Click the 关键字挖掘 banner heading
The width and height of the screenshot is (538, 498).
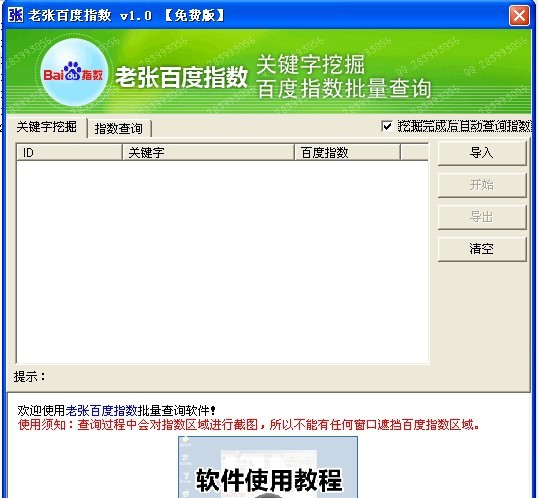click(x=311, y=65)
